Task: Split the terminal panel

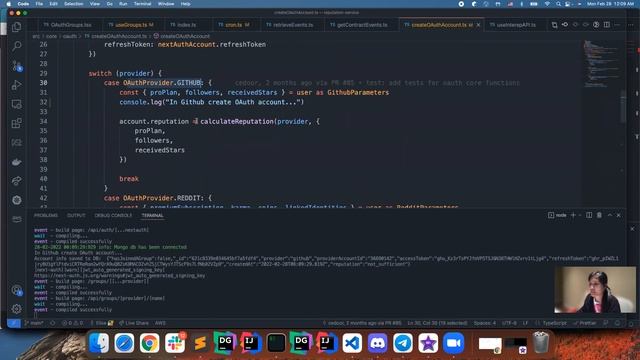Action: click(589, 215)
